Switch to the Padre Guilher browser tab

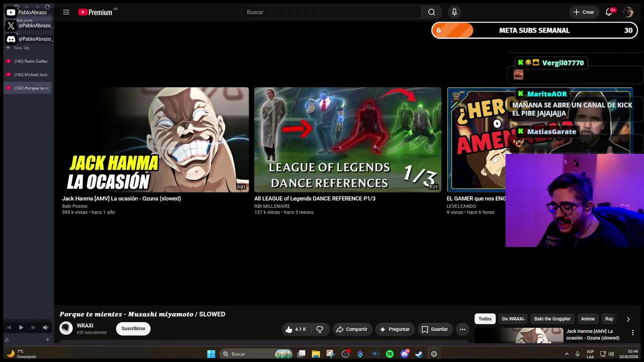coord(28,61)
